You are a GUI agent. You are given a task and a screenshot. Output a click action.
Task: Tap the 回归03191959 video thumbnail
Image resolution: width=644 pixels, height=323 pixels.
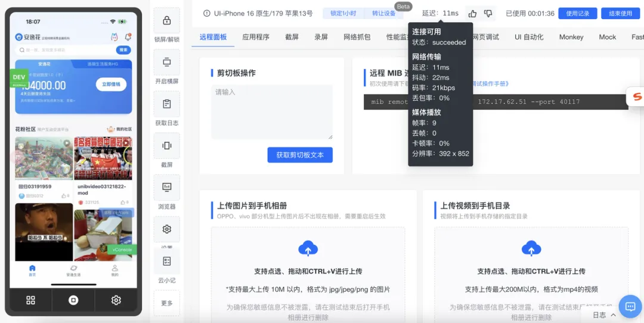point(44,159)
